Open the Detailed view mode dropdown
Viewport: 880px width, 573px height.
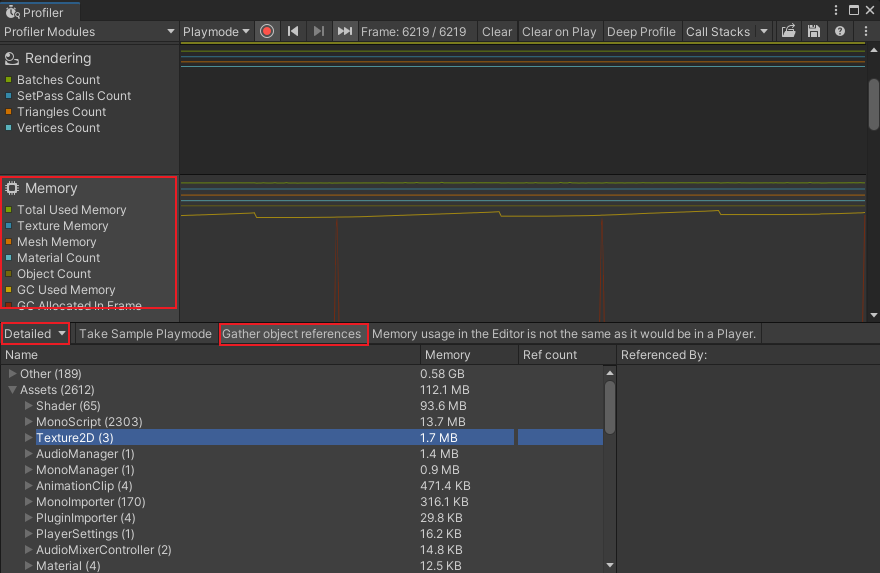pos(35,334)
